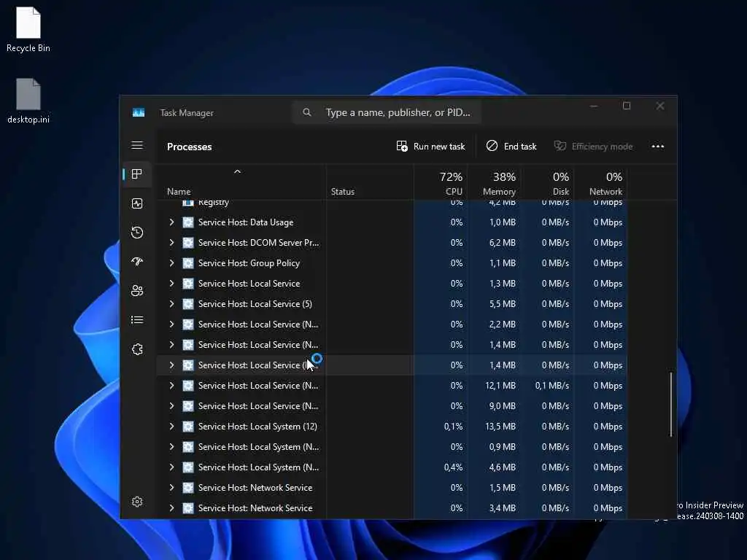Image resolution: width=747 pixels, height=560 pixels.
Task: Expand Service Host: Local Service (5)
Action: 171,304
